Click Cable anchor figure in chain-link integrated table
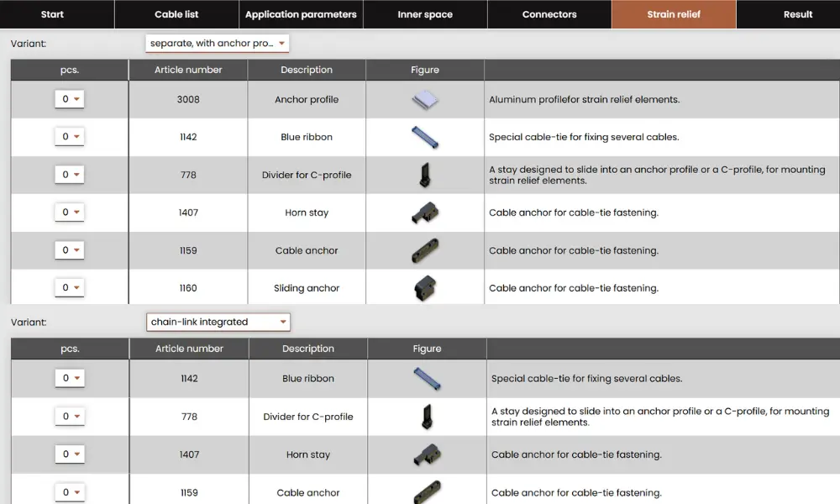 pyautogui.click(x=427, y=492)
